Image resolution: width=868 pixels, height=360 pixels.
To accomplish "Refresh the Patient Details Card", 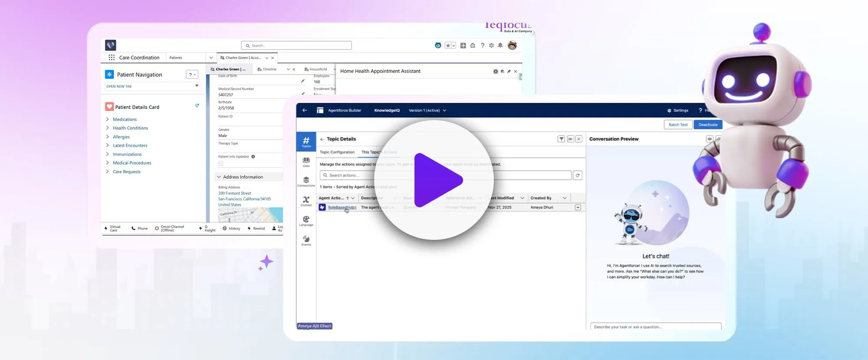I will coord(197,105).
